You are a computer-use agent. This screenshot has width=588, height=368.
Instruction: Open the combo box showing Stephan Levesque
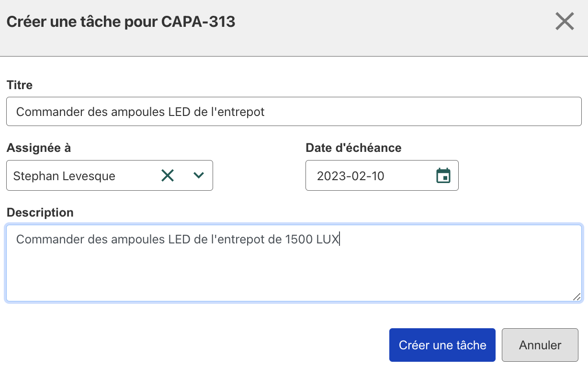pos(81,176)
